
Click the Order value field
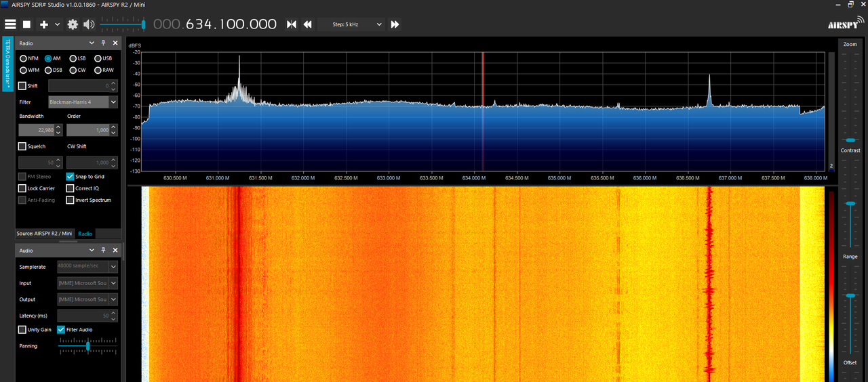point(88,130)
